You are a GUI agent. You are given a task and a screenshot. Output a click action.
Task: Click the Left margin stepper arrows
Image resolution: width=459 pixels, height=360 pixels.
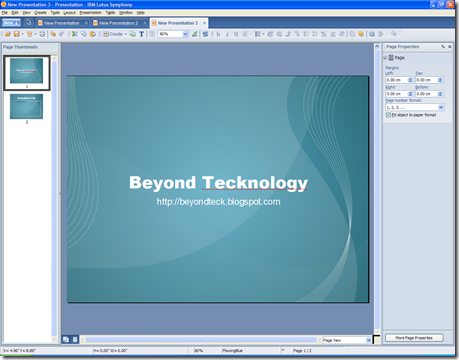tap(411, 80)
